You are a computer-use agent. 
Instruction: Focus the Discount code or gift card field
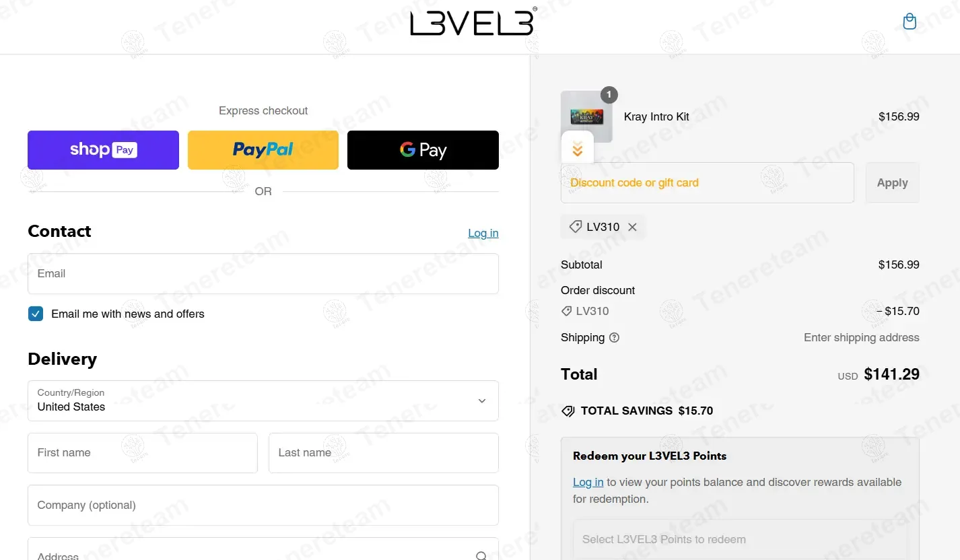[x=708, y=183]
